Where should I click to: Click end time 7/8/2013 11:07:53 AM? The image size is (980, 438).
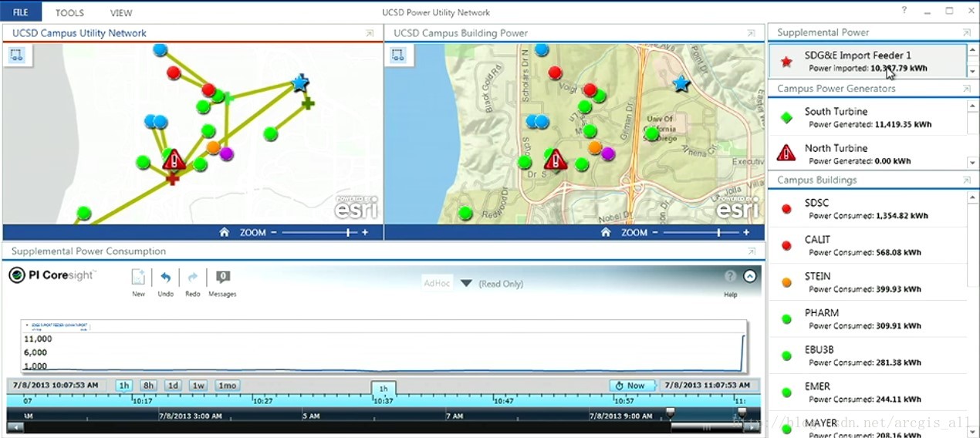pos(707,385)
